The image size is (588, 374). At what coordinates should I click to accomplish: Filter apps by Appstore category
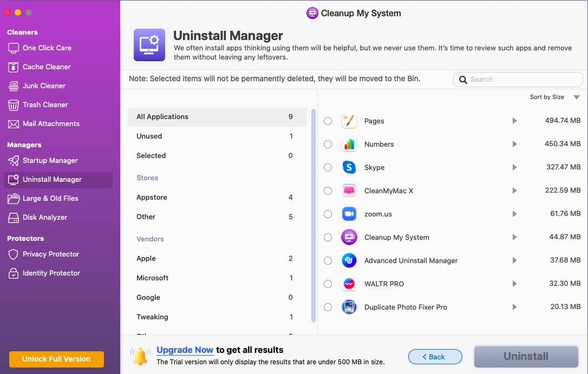tap(152, 197)
